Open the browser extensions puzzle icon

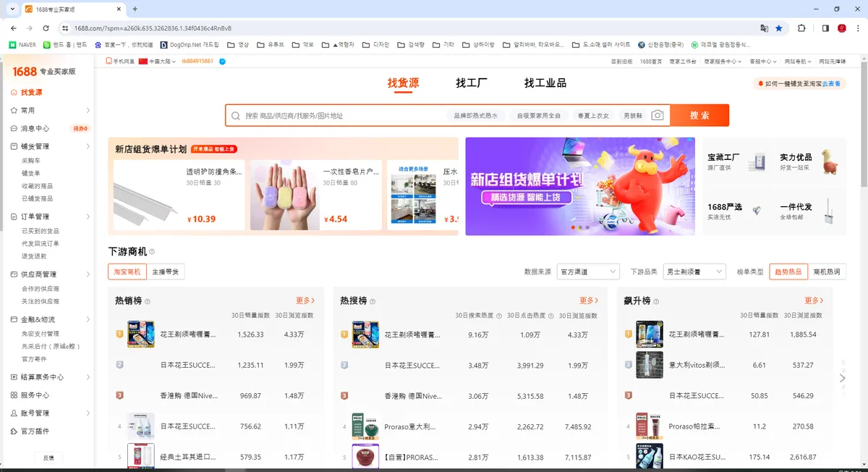click(x=801, y=28)
